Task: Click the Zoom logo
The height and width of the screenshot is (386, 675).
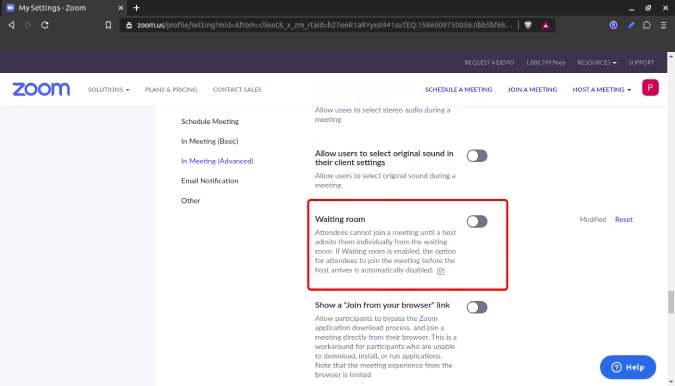Action: click(x=41, y=89)
